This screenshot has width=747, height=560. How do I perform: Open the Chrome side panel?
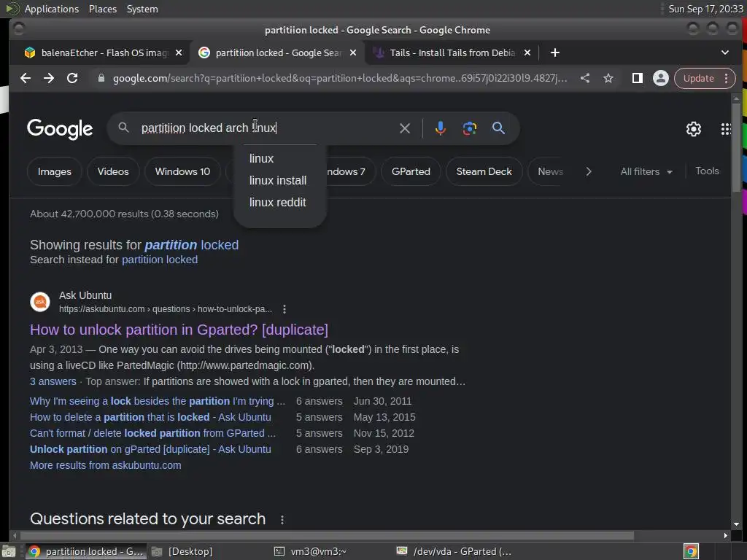tap(638, 78)
